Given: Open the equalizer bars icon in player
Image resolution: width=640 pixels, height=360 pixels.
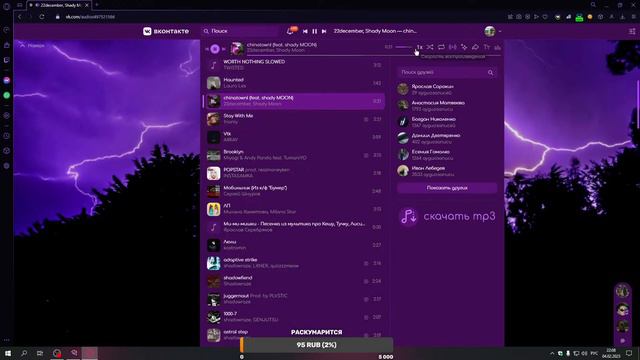Looking at the screenshot, I should tap(498, 47).
